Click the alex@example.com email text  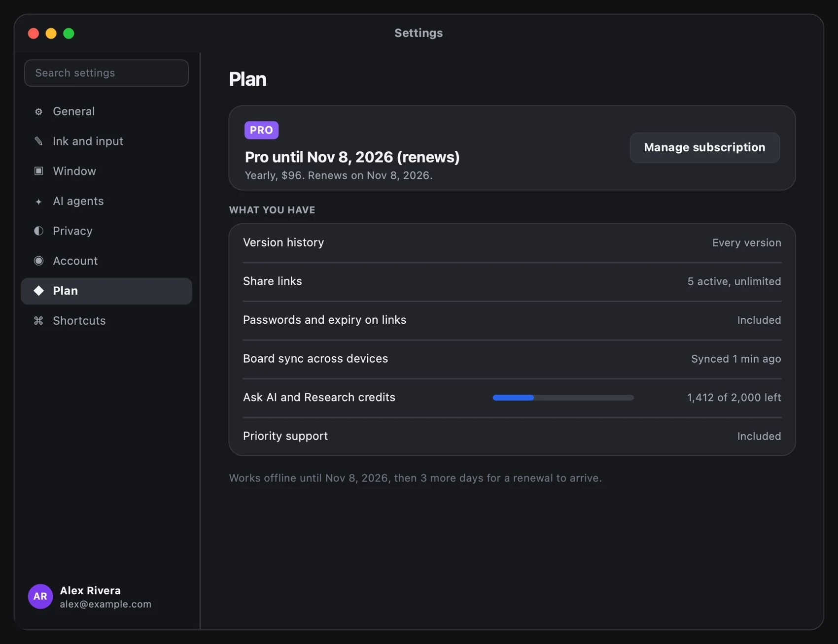105,604
